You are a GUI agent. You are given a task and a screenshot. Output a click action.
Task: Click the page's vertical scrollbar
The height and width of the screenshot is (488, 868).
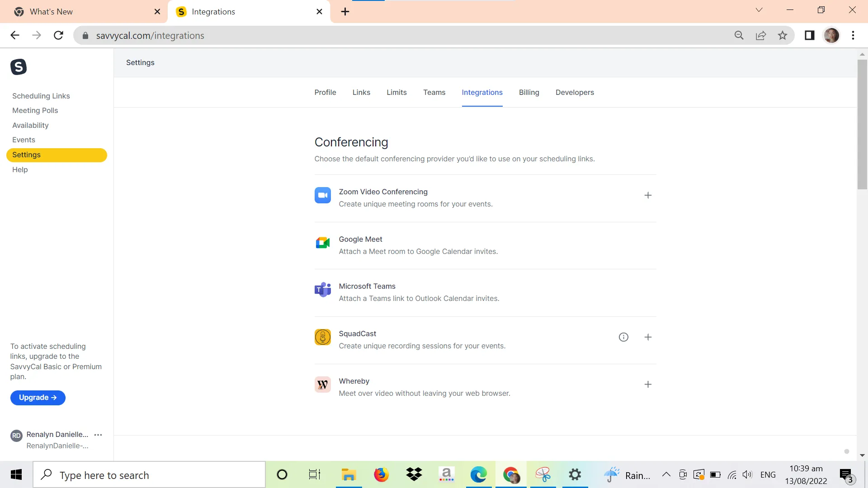(x=862, y=124)
